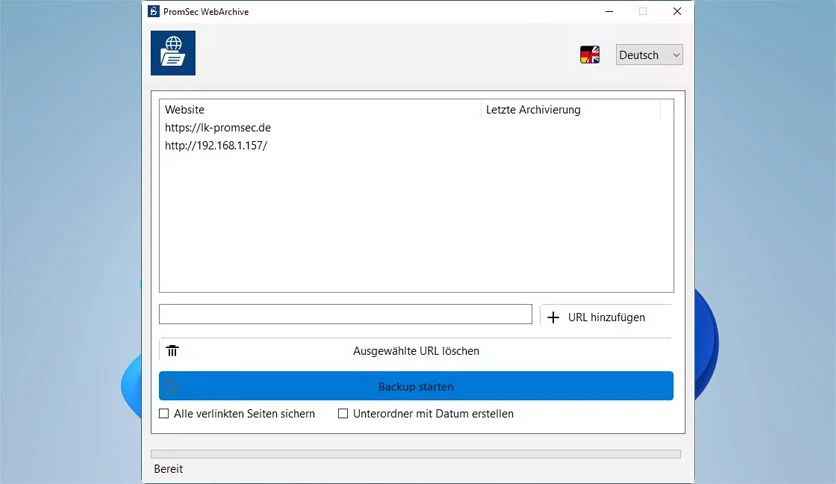Click the backup progress bar
The width and height of the screenshot is (836, 484).
pos(416,454)
